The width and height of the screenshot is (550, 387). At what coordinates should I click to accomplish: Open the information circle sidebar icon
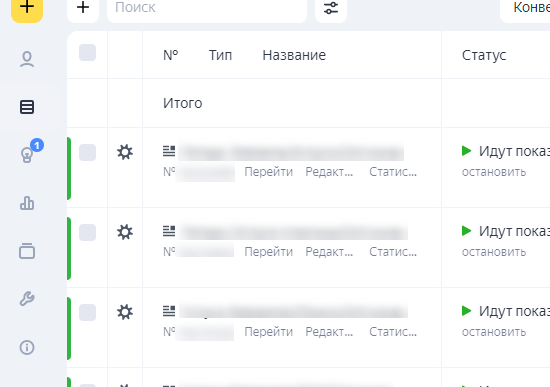tap(27, 347)
